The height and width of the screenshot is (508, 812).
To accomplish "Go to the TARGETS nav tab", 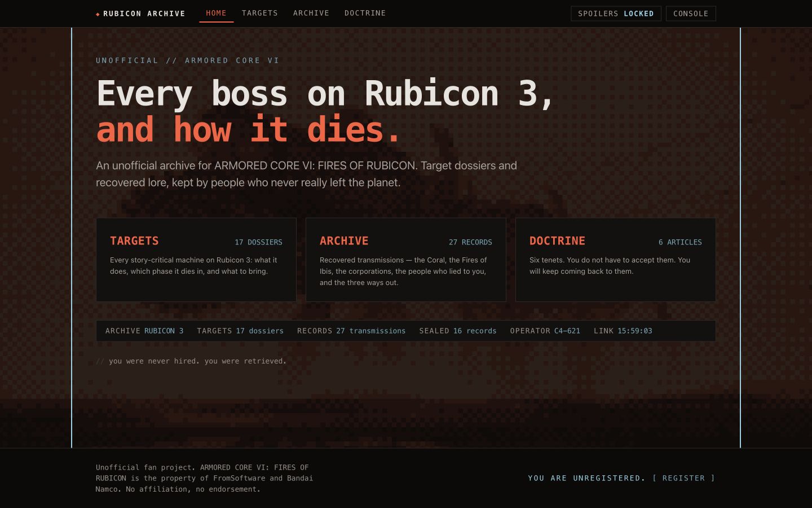I will coord(259,13).
